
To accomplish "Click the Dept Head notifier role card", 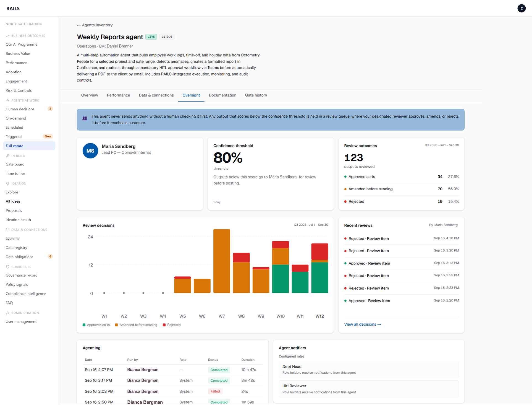I will point(369,369).
